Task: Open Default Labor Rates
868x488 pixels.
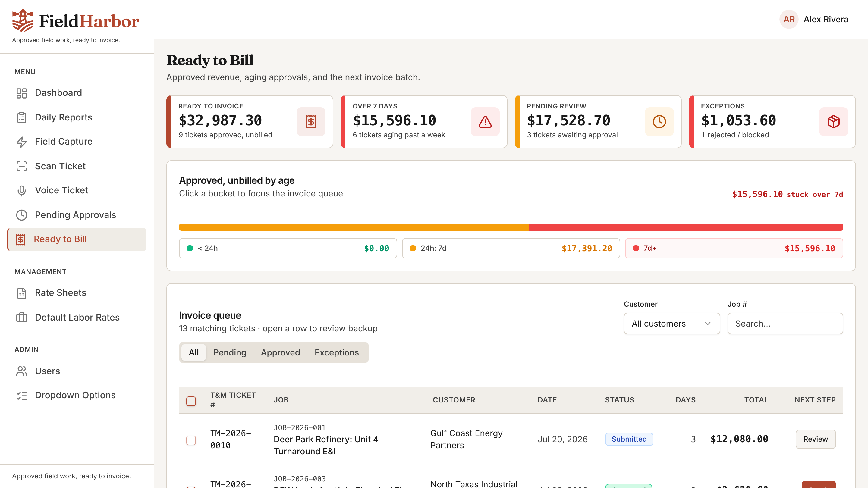Action: [77, 317]
